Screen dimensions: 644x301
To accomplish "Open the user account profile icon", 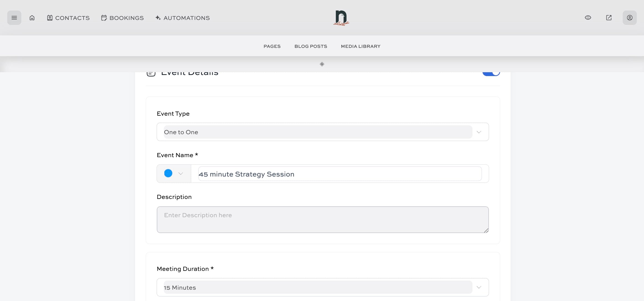I will 629,18.
